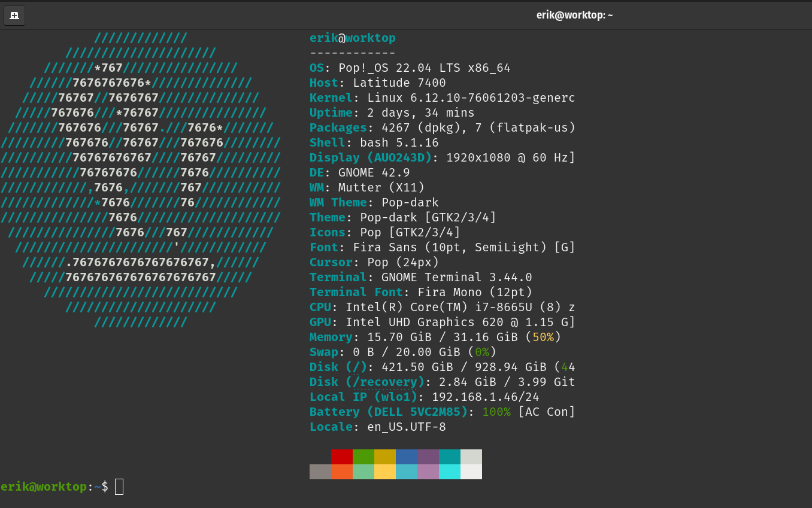Click the "Latitude 7400" host value
The height and width of the screenshot is (508, 812).
pyautogui.click(x=399, y=83)
